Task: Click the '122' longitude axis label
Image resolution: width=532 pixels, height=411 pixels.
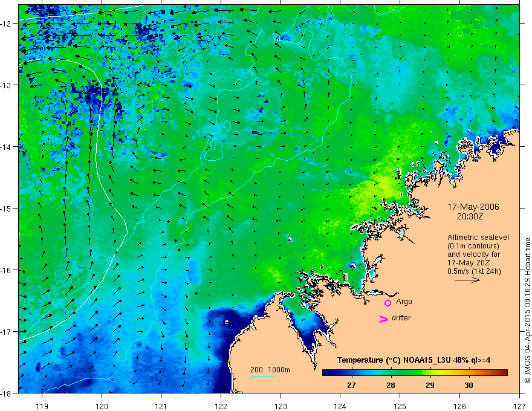Action: (x=221, y=406)
